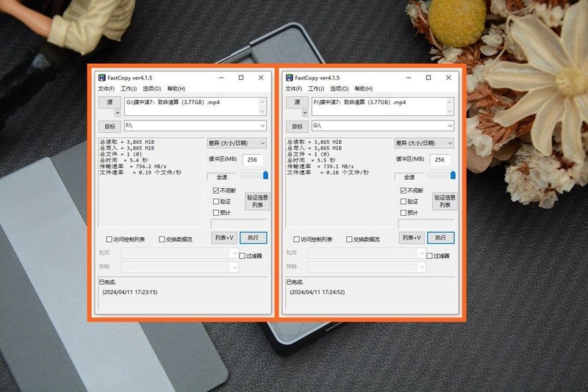Click 全速 speed label in right FastCopy window
Viewport: 588px width, 392px height.
coord(409,177)
